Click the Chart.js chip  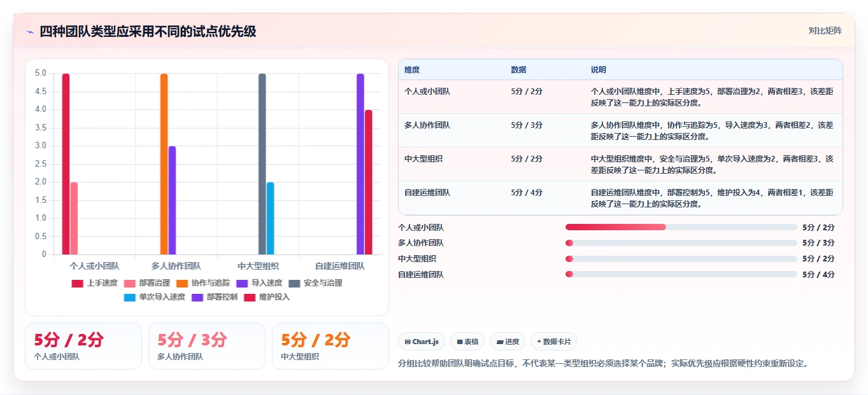422,342
